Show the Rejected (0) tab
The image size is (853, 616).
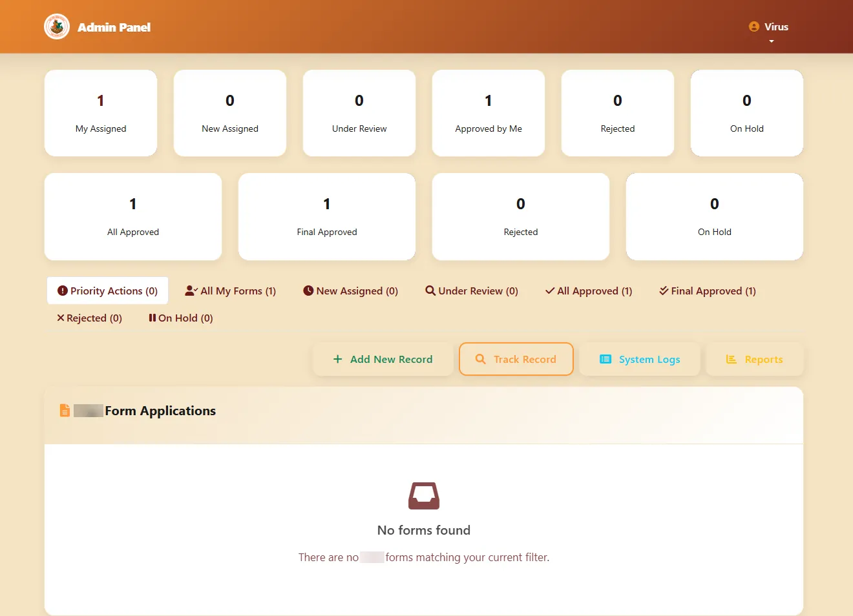[x=89, y=318]
